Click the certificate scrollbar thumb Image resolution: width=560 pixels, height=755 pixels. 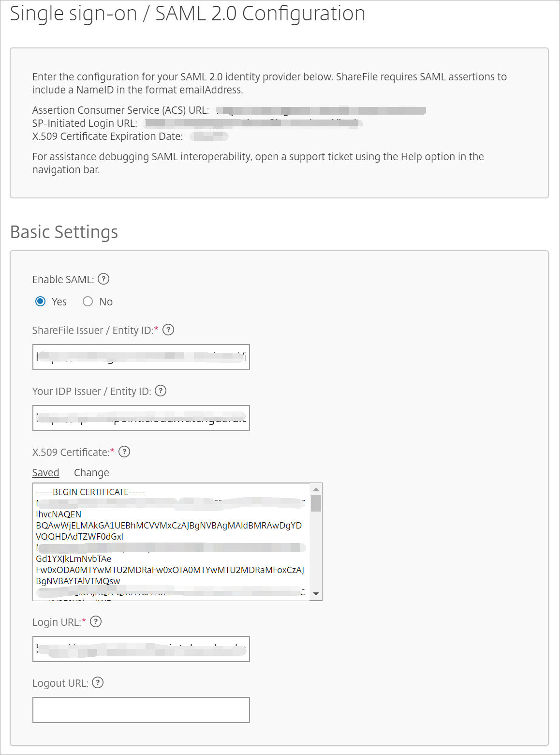tap(316, 503)
